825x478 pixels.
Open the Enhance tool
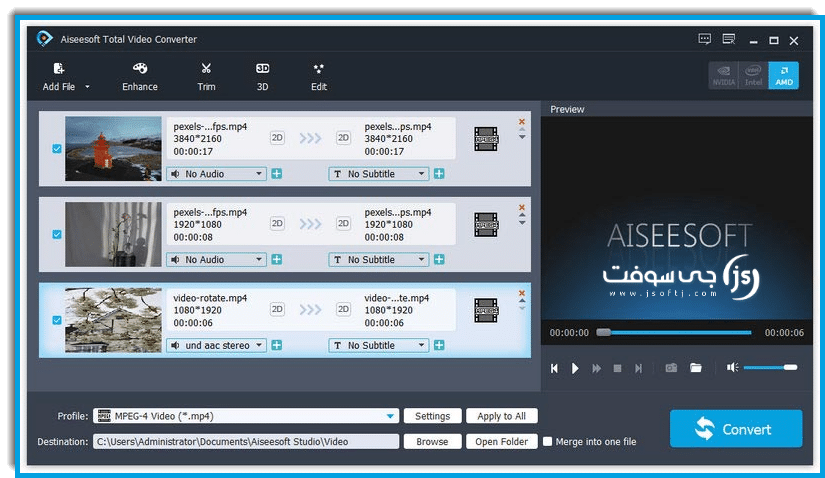[139, 76]
